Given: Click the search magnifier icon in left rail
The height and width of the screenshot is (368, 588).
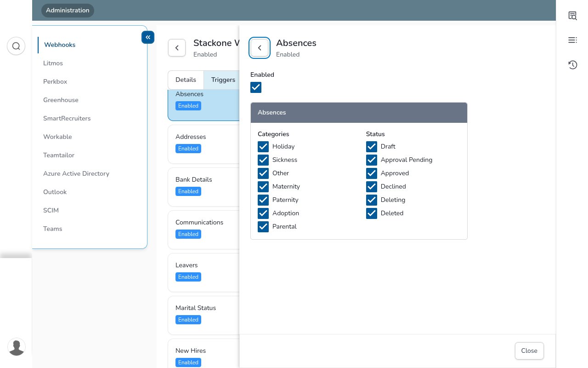Looking at the screenshot, I should [16, 46].
